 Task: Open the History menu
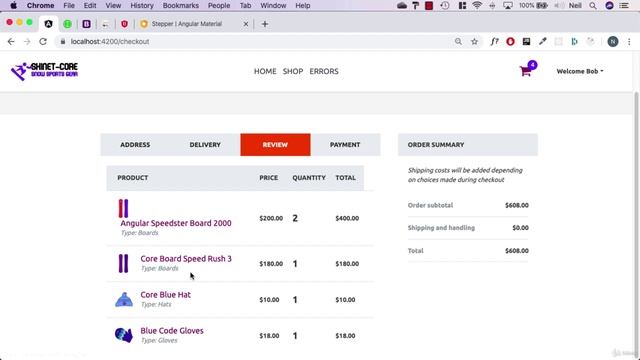click(x=142, y=5)
